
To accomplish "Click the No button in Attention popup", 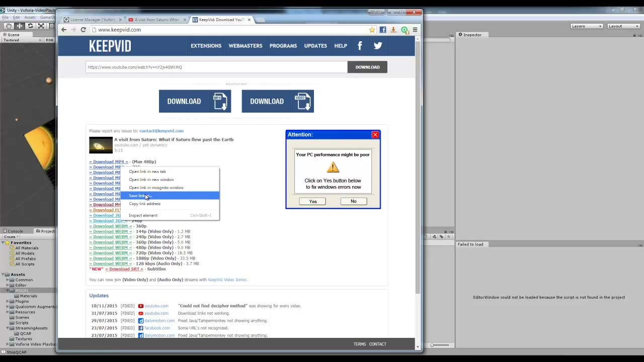I will [353, 201].
